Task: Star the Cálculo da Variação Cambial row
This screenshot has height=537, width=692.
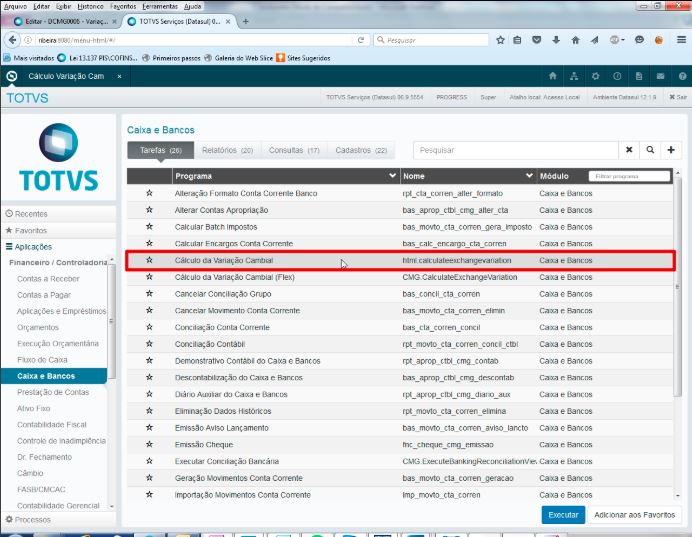Action: coord(149,260)
